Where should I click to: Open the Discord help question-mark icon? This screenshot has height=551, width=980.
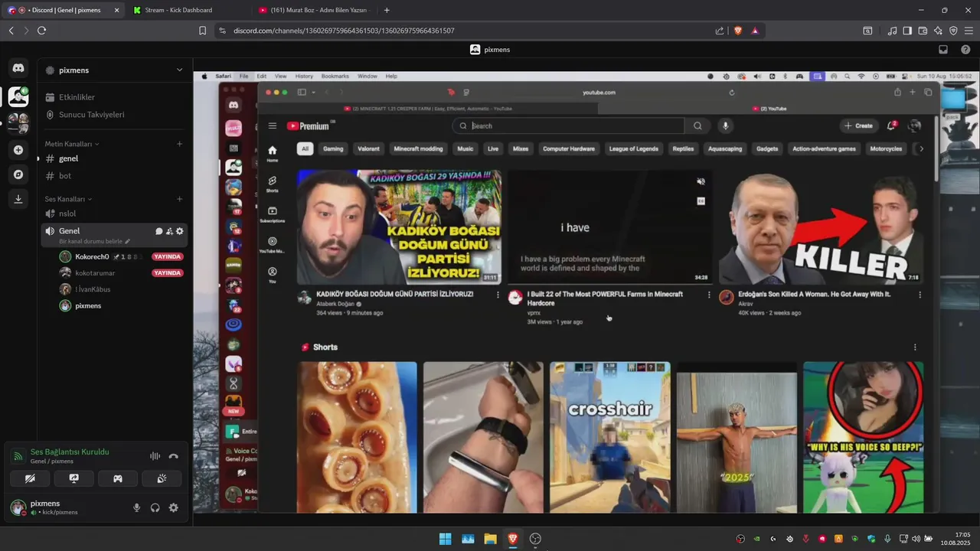click(965, 50)
